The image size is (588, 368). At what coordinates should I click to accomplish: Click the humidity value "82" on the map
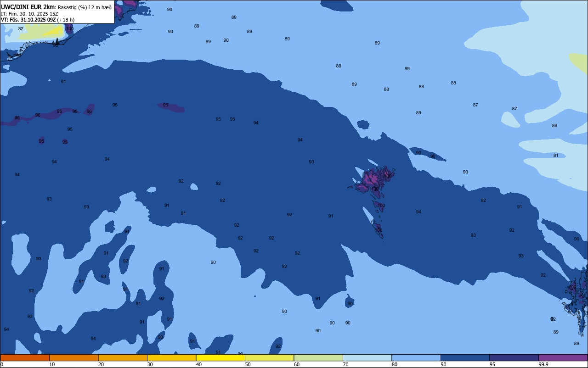[21, 28]
